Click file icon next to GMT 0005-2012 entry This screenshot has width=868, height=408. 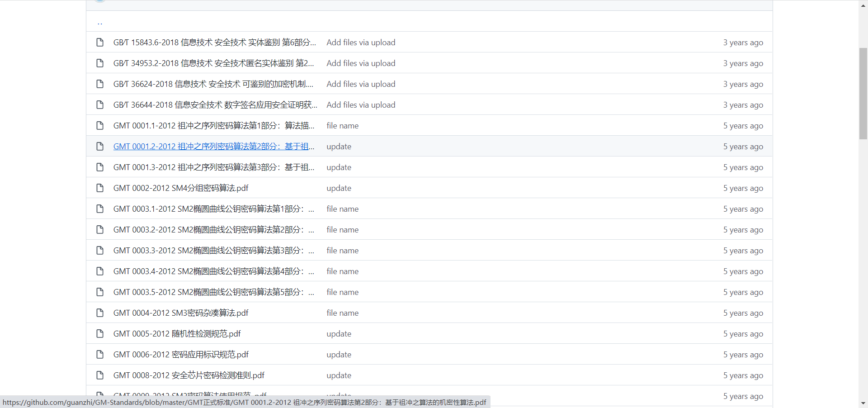tap(100, 334)
